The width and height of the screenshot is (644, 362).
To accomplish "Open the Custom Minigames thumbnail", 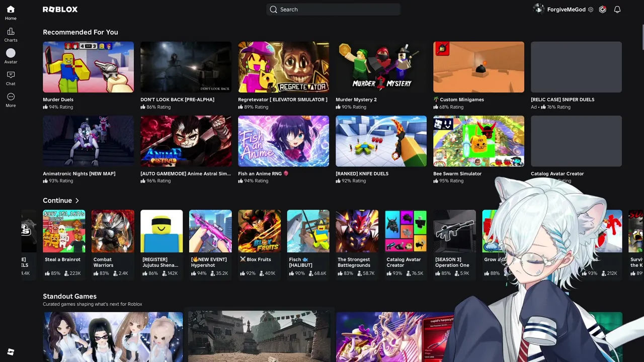I will pos(478,67).
